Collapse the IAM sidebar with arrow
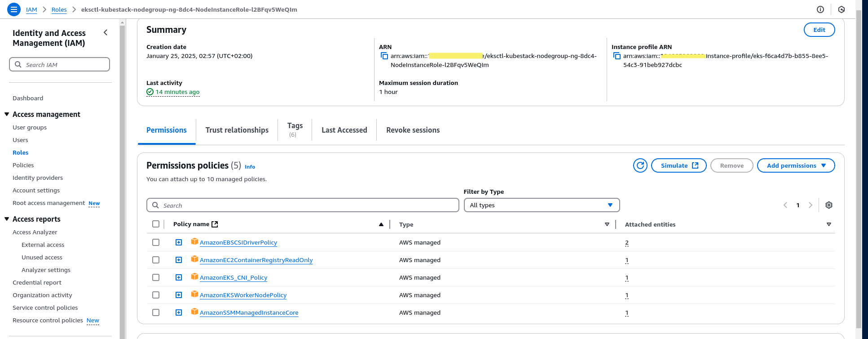Screen dimensions: 868x339 (x=106, y=32)
